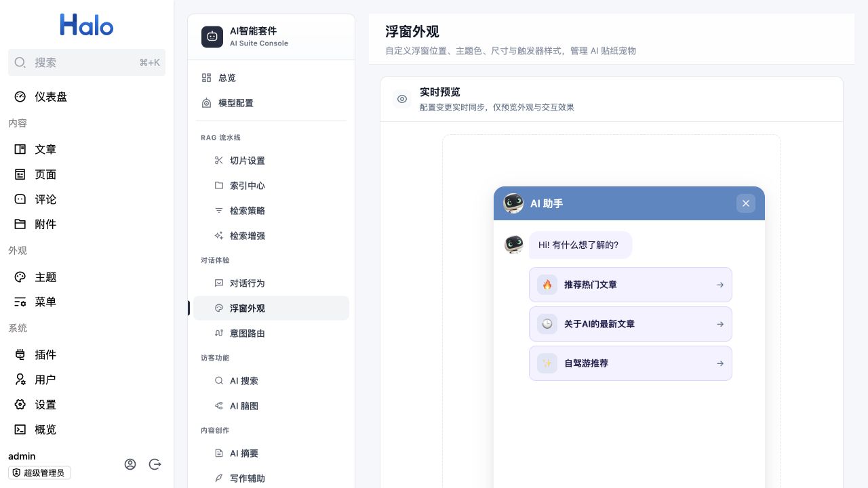Click the AI智能套件 robot icon
868x488 pixels.
click(212, 37)
